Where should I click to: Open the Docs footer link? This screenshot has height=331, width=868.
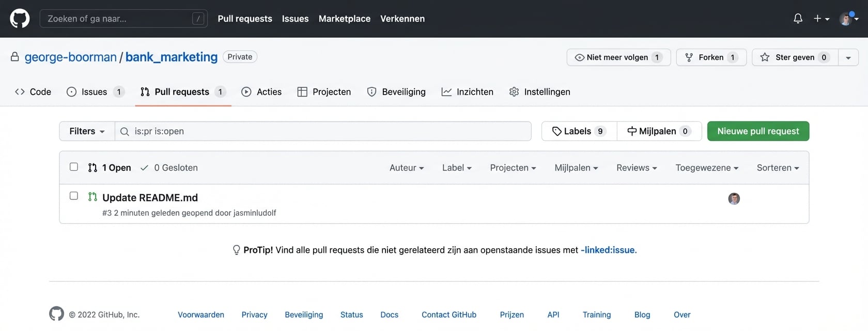[389, 314]
